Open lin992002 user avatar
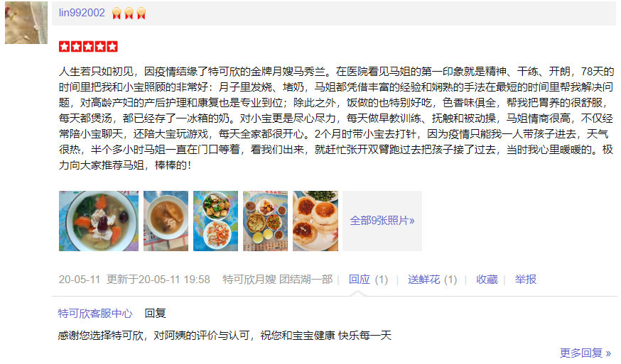 click(x=26, y=22)
